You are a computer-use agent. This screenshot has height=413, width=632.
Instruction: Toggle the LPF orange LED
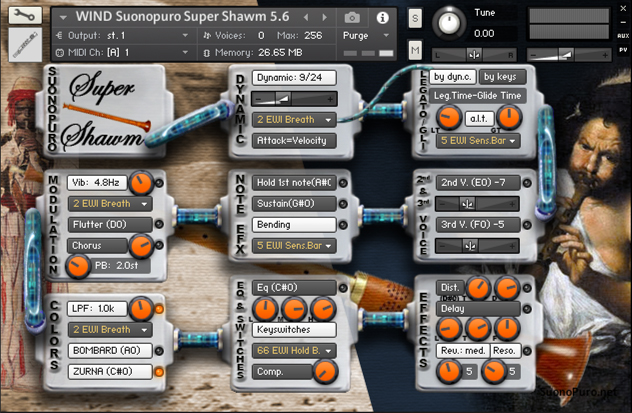click(159, 309)
